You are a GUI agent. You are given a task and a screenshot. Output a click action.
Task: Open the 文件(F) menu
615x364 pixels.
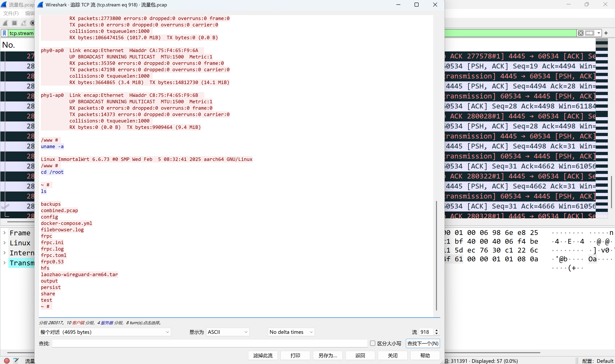11,13
